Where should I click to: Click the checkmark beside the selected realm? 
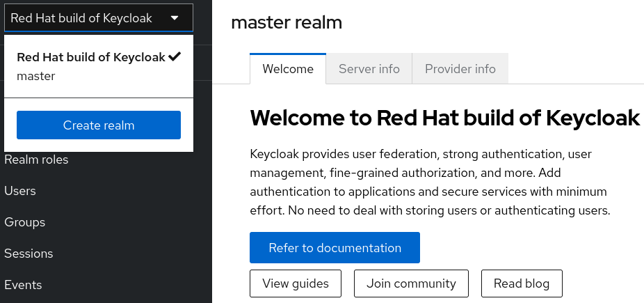[x=175, y=56]
